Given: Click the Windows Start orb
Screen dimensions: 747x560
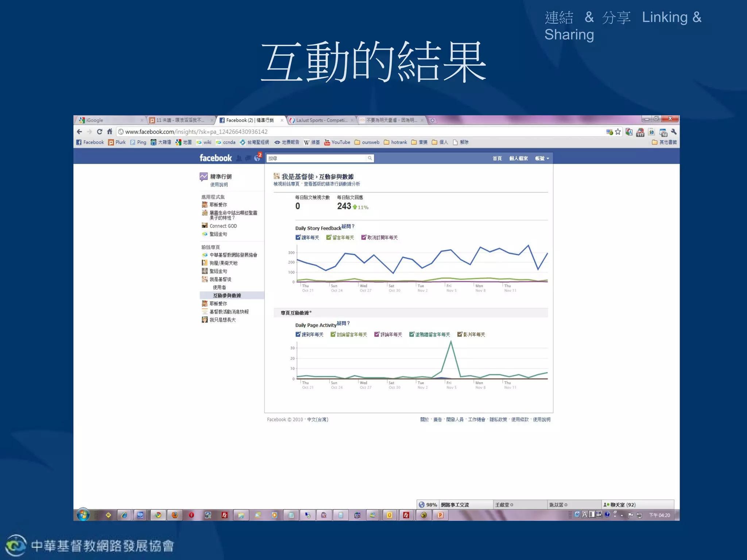Looking at the screenshot, I should click(x=83, y=515).
